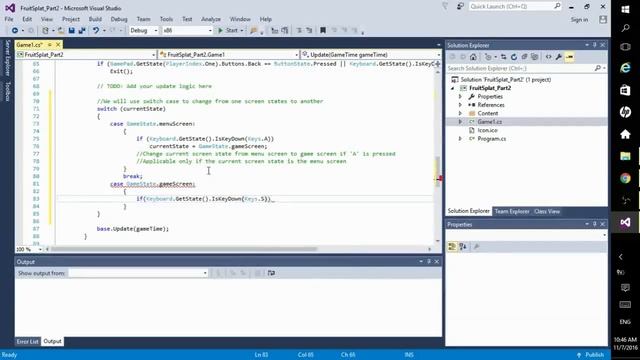Expand the Properties node in Solution Explorer
This screenshot has width=640, height=360.
460,97
